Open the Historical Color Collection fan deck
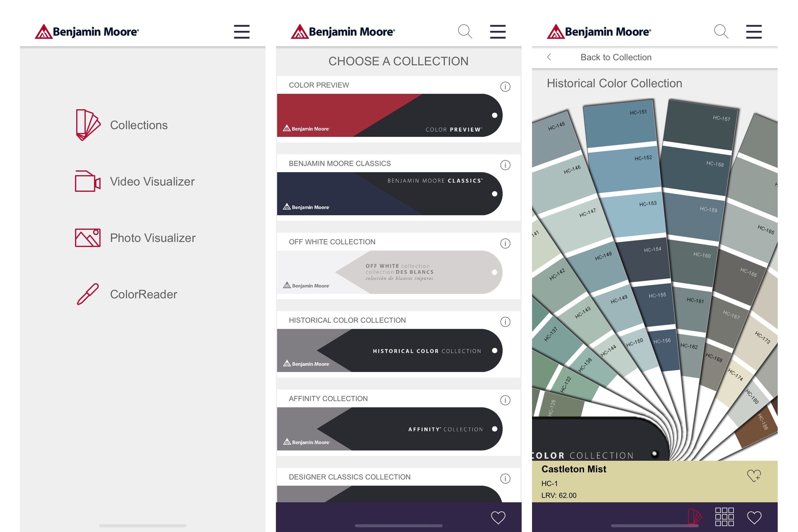Screen dimensions: 798x532 point(389,350)
